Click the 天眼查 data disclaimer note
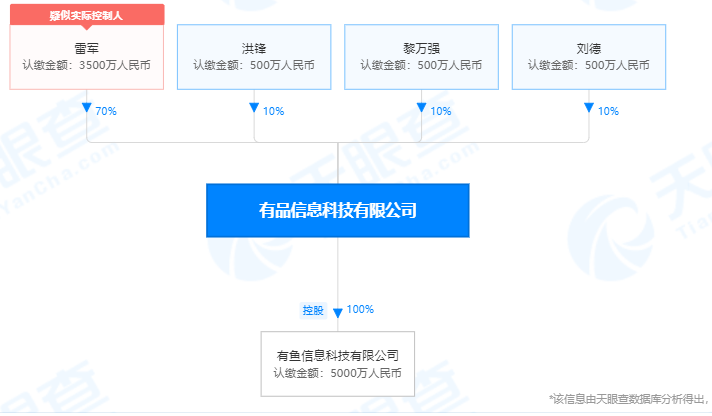This screenshot has width=712, height=416. click(629, 399)
